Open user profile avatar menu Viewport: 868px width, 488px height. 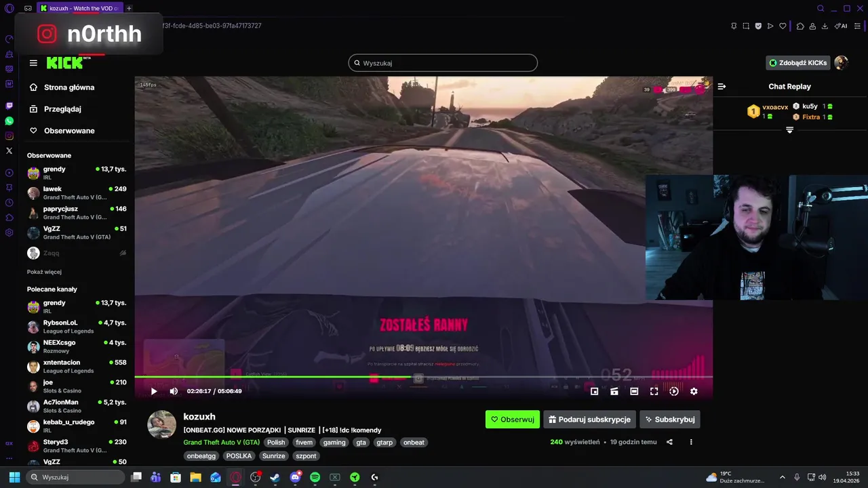coord(841,63)
